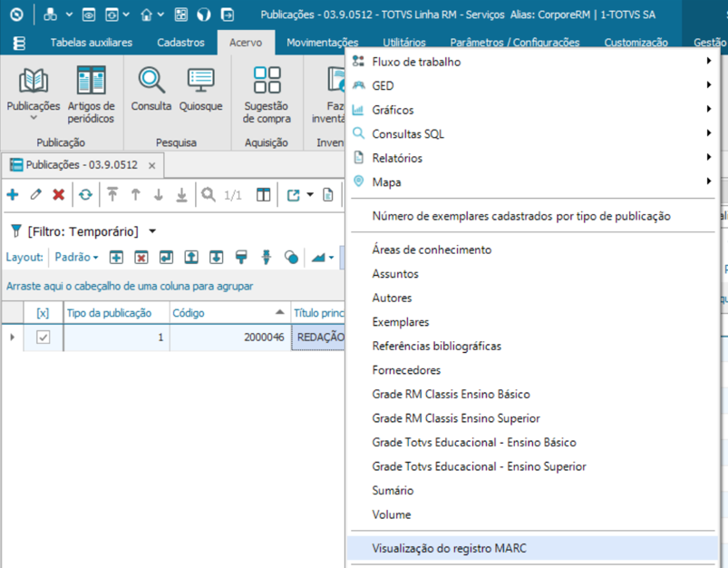Click the paint roller format icon
This screenshot has height=568, width=728.
241,257
